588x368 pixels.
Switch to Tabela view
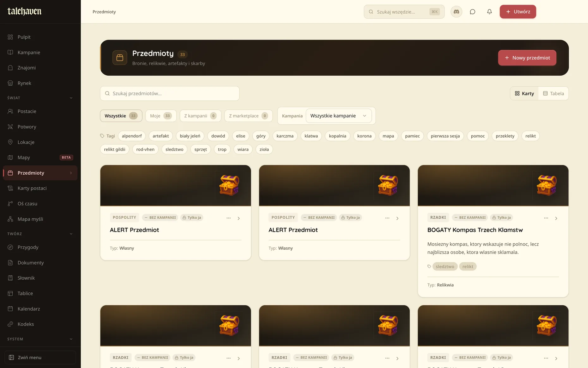[x=553, y=93]
